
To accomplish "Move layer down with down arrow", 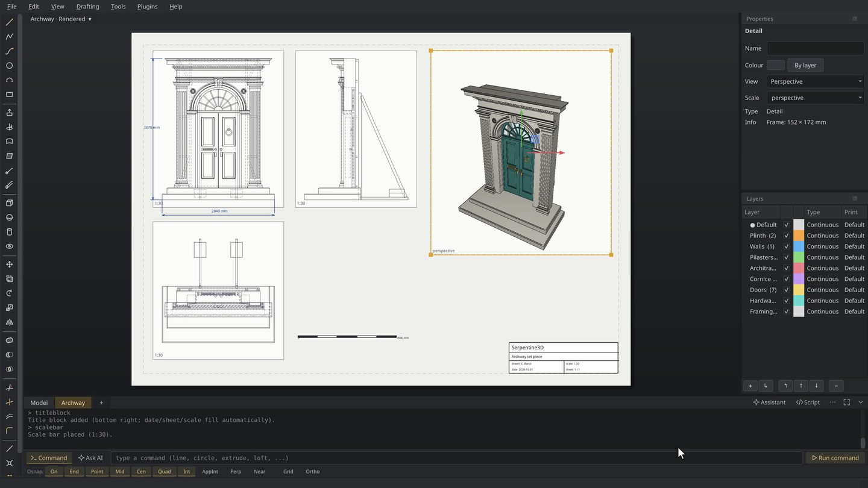I will [x=816, y=386].
